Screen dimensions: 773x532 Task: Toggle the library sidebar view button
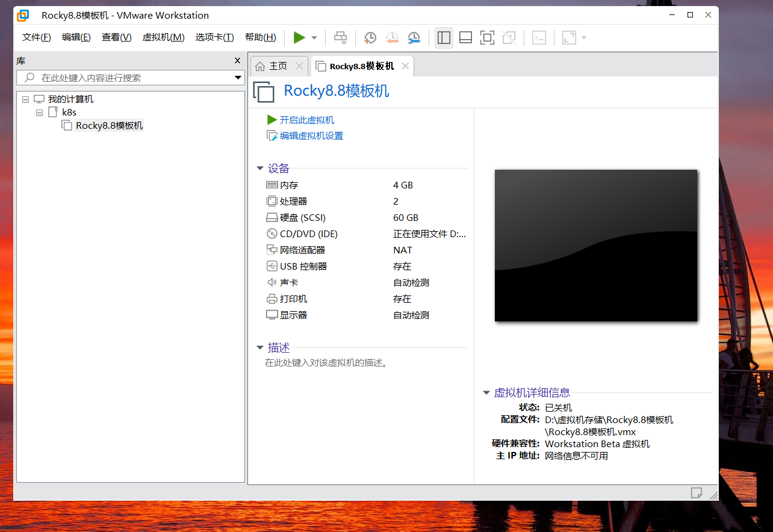click(x=444, y=38)
